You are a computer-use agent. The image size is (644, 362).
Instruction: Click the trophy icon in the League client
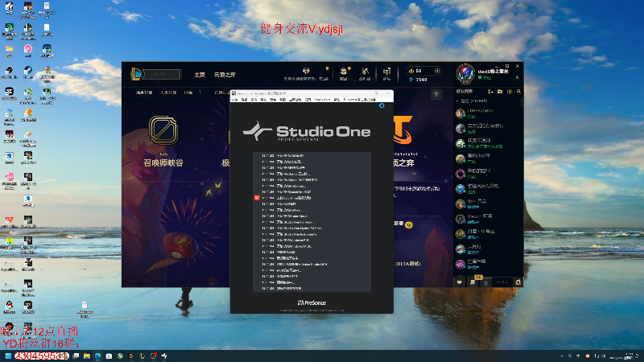[436, 94]
